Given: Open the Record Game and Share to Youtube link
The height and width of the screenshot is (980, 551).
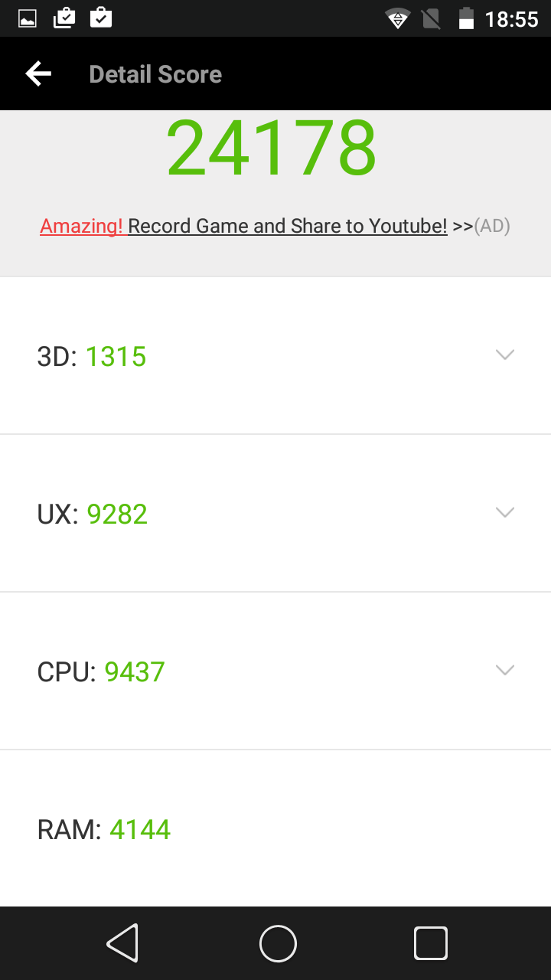Looking at the screenshot, I should point(288,226).
